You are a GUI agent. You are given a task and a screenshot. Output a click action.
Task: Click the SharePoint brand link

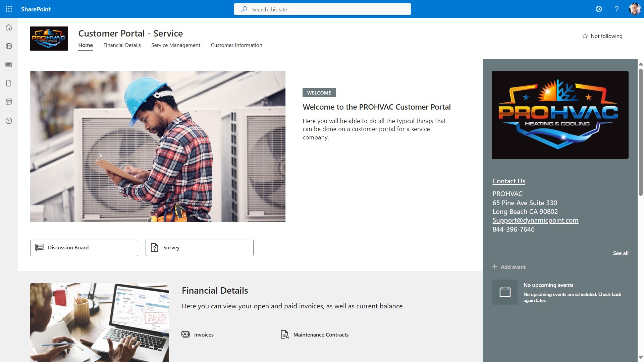point(36,9)
